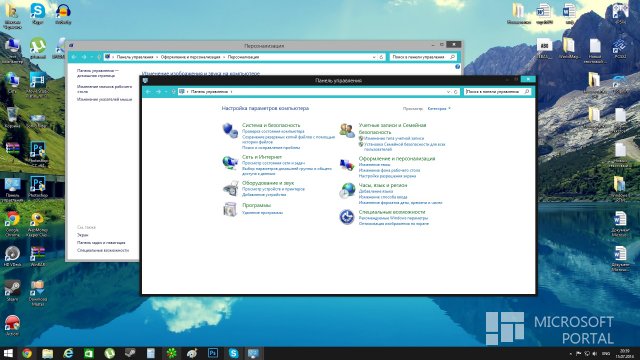The height and width of the screenshot is (360, 640).
Task: Open Programs category icon
Action: pos(230,209)
